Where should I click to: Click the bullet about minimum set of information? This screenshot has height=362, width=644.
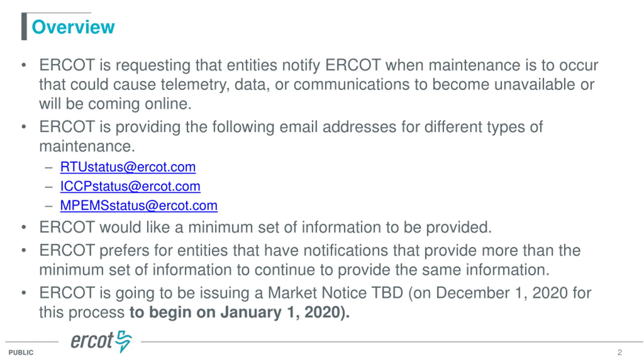pyautogui.click(x=265, y=227)
